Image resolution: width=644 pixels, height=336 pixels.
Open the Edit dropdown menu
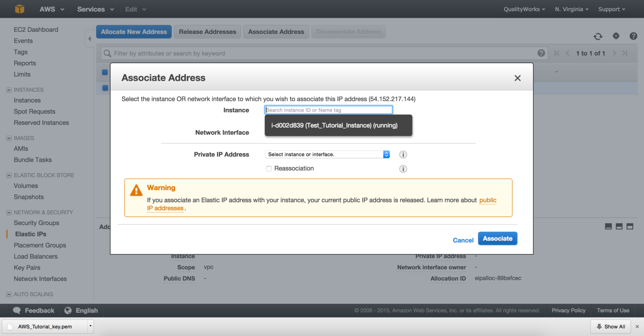(136, 9)
